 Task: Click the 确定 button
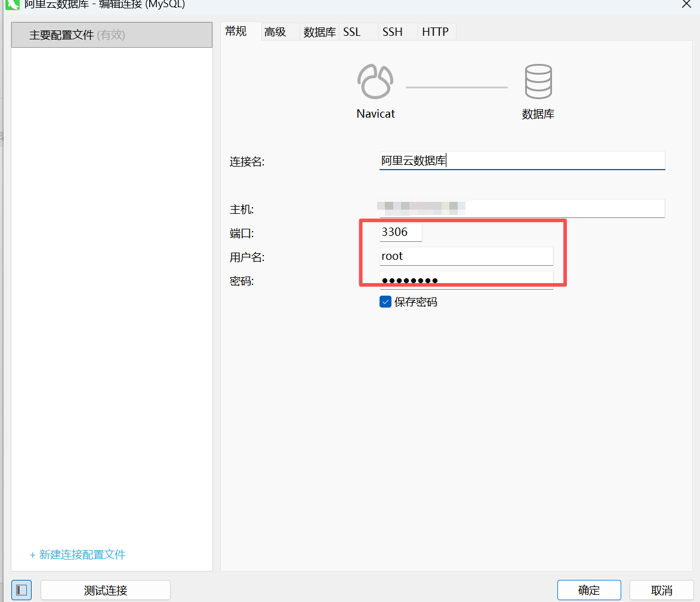click(x=589, y=590)
